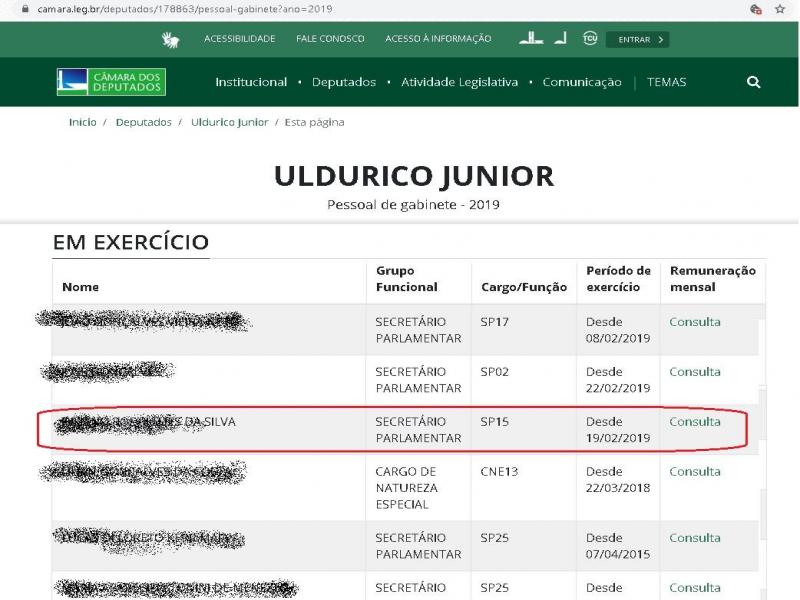Screen dimensions: 800x600
Task: Open the Câmara dos Deputados logo
Action: click(x=111, y=82)
